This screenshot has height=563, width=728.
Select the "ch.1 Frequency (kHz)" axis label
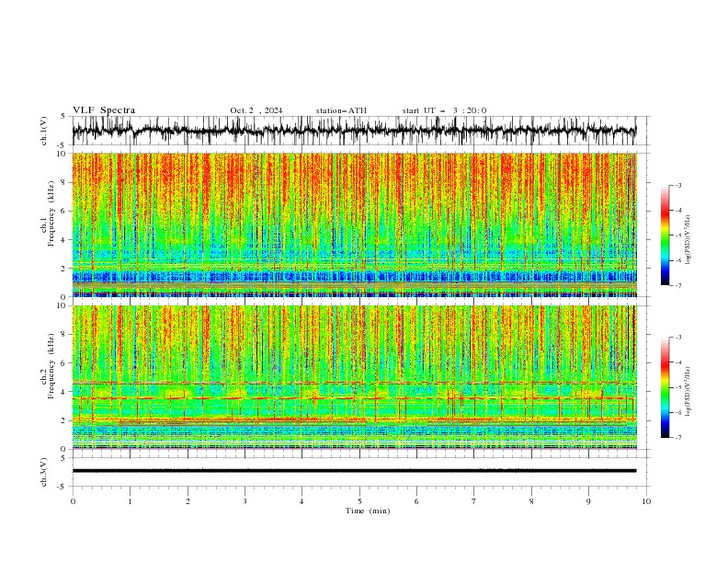click(x=48, y=214)
